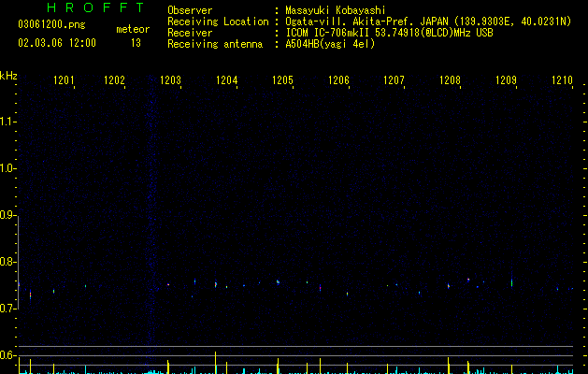
Task: Click the 0.9 kHz axis label
Action: click(7, 215)
